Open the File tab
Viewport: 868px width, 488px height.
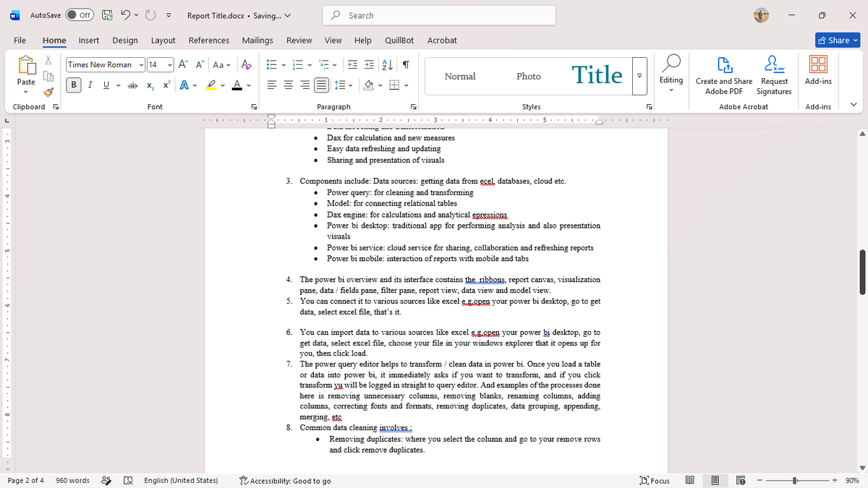click(20, 40)
